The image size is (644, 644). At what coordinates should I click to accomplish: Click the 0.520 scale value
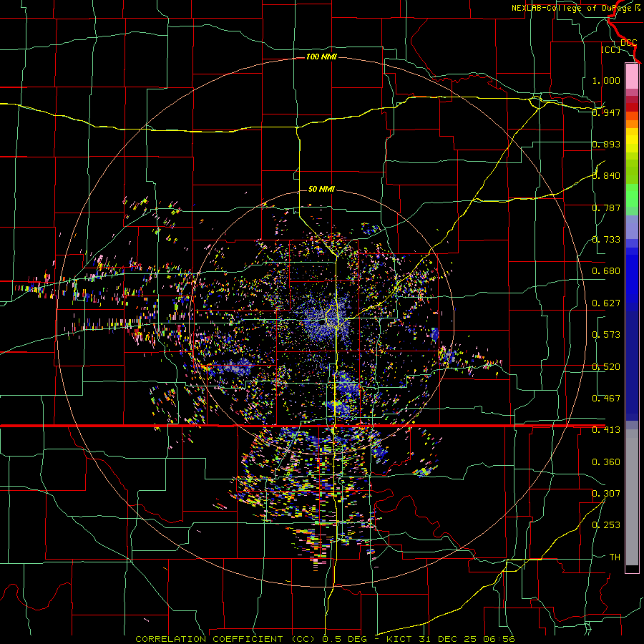(x=606, y=367)
